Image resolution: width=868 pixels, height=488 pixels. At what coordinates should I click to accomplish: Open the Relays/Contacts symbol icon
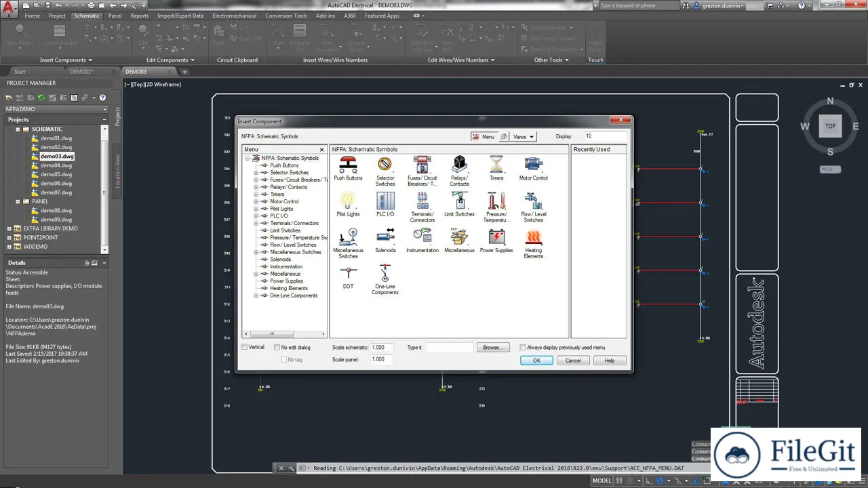[x=459, y=164]
